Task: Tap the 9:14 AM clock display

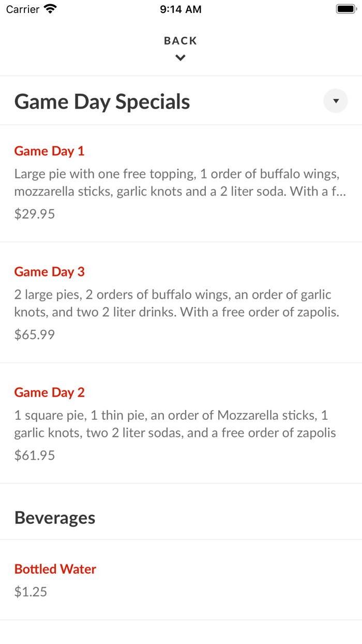Action: (180, 8)
